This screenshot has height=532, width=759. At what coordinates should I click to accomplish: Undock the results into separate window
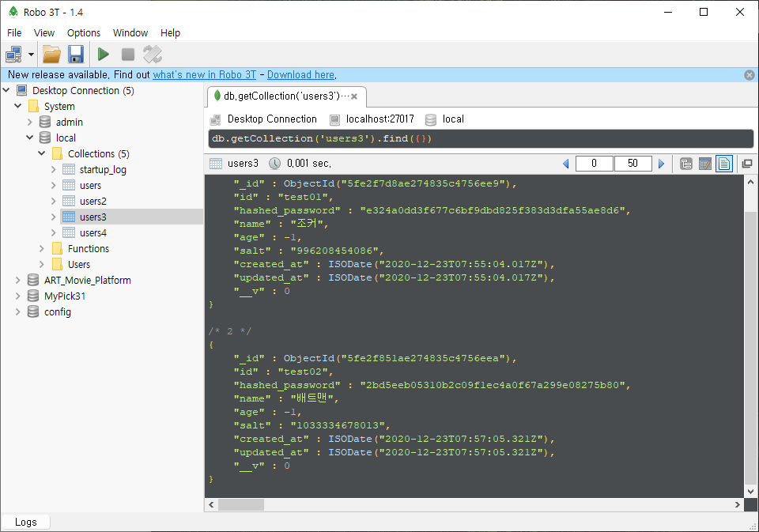point(747,164)
